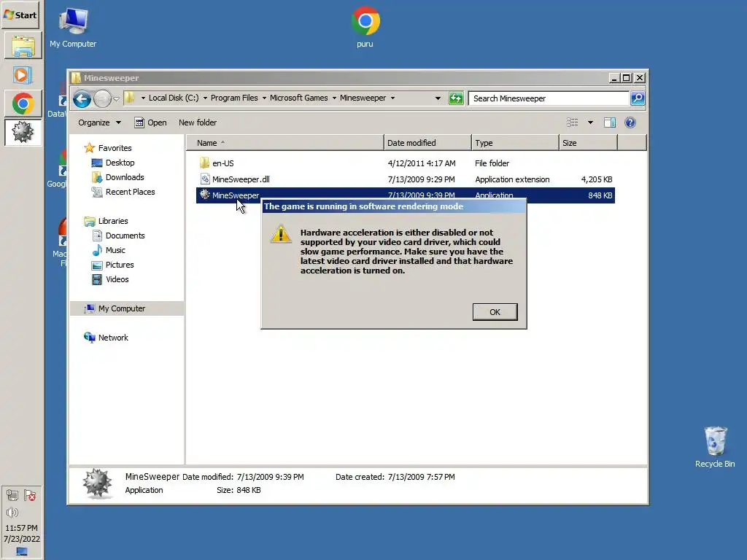The image size is (747, 560).
Task: Sort by Date modified column header
Action: 427,143
